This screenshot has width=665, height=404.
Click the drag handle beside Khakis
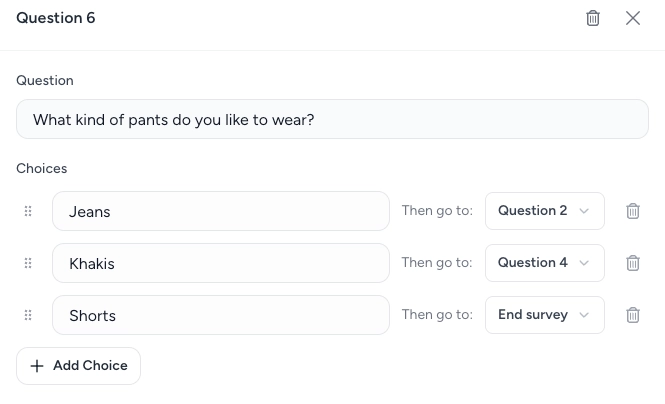click(28, 263)
